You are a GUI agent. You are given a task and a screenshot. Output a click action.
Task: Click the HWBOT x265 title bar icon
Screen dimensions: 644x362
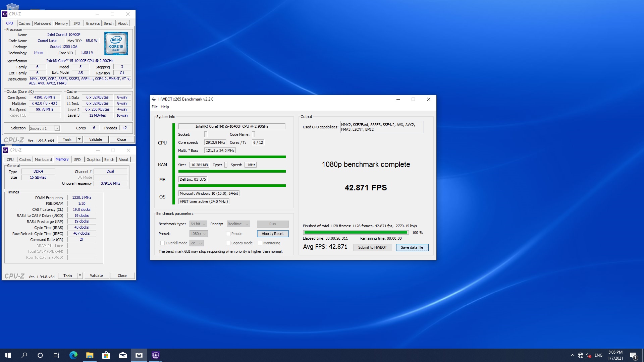click(x=154, y=99)
